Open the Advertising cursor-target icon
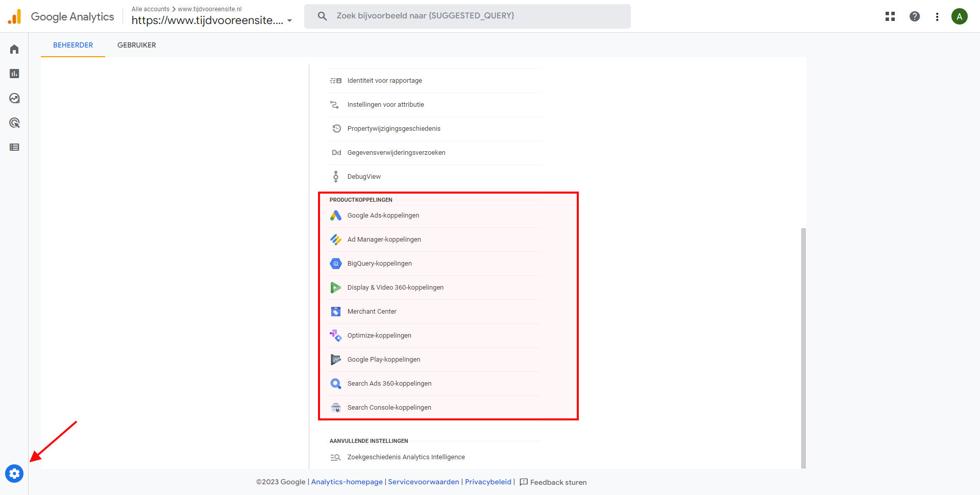 14,123
